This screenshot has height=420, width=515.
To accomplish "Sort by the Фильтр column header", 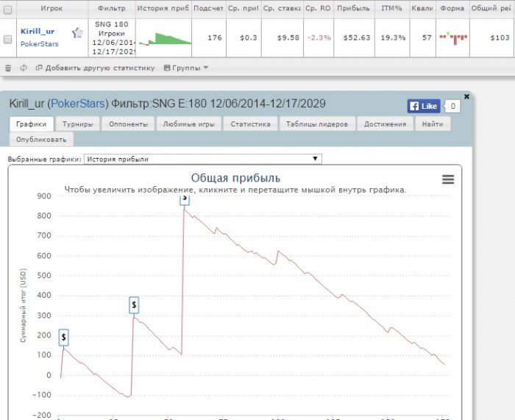I will pyautogui.click(x=112, y=9).
